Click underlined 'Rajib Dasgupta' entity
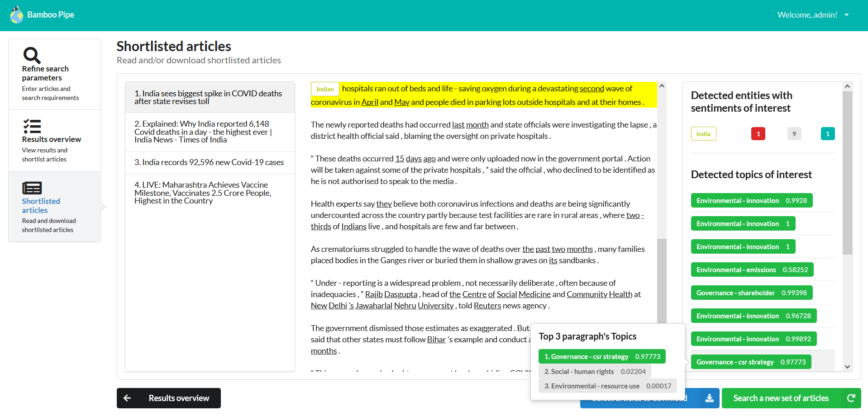The image size is (868, 416). click(391, 294)
